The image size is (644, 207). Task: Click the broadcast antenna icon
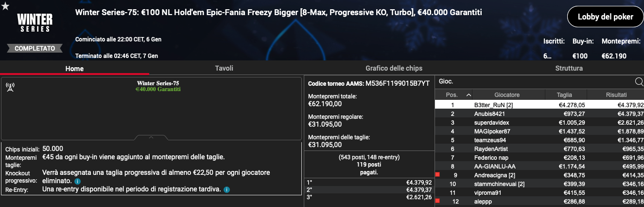pos(10,87)
